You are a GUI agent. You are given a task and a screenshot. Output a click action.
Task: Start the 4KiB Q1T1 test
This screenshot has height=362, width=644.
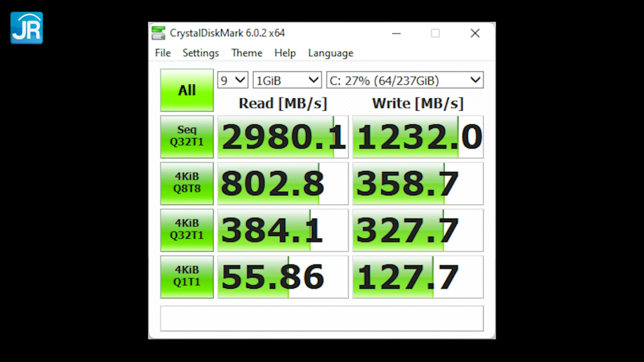pyautogui.click(x=187, y=277)
